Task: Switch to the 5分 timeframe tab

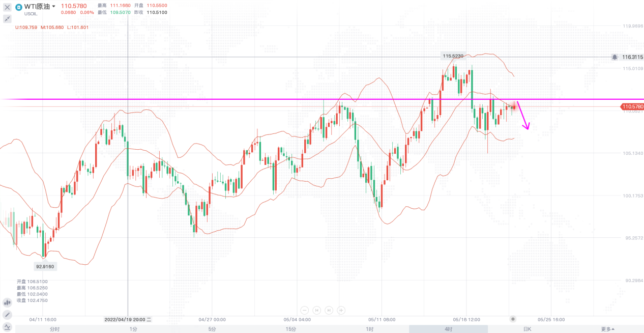Action: coord(212,329)
